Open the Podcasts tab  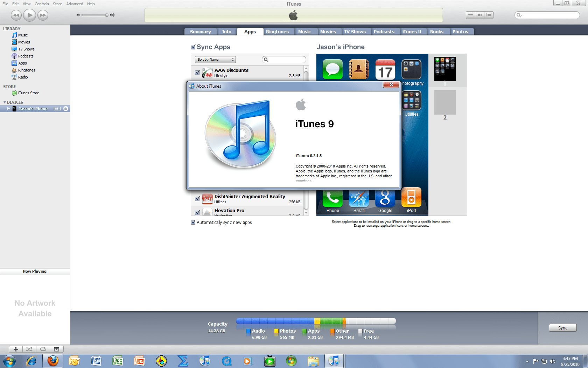(384, 32)
